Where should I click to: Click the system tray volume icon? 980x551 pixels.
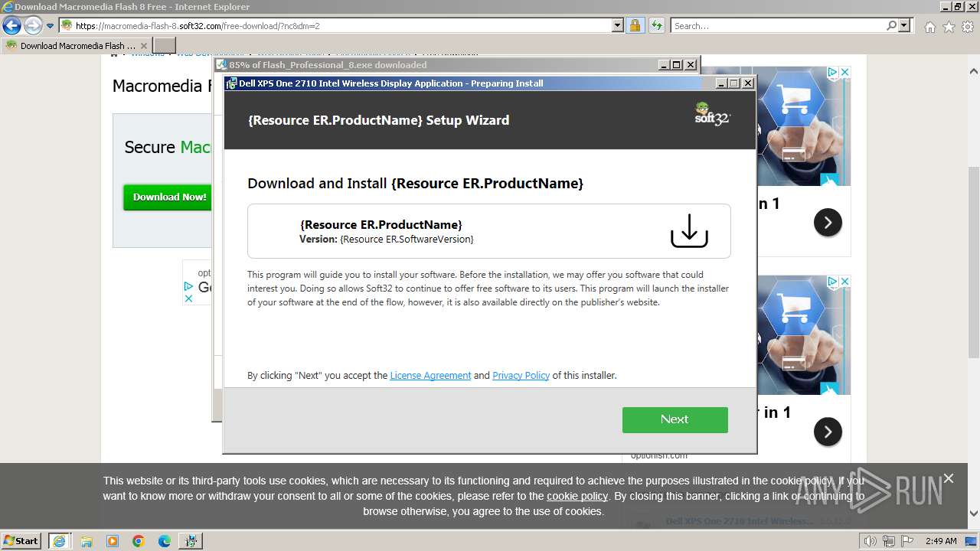coord(871,541)
